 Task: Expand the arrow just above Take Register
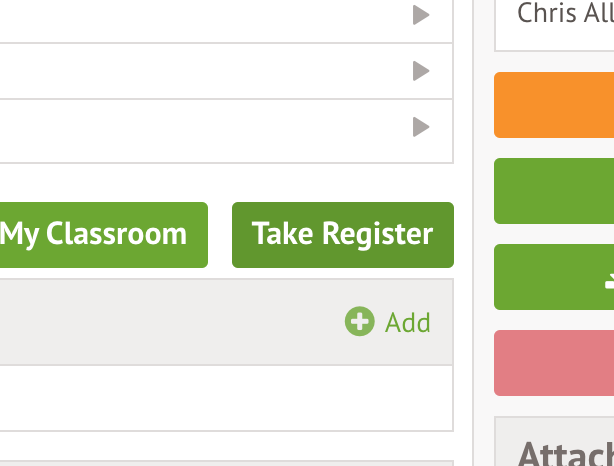421,127
